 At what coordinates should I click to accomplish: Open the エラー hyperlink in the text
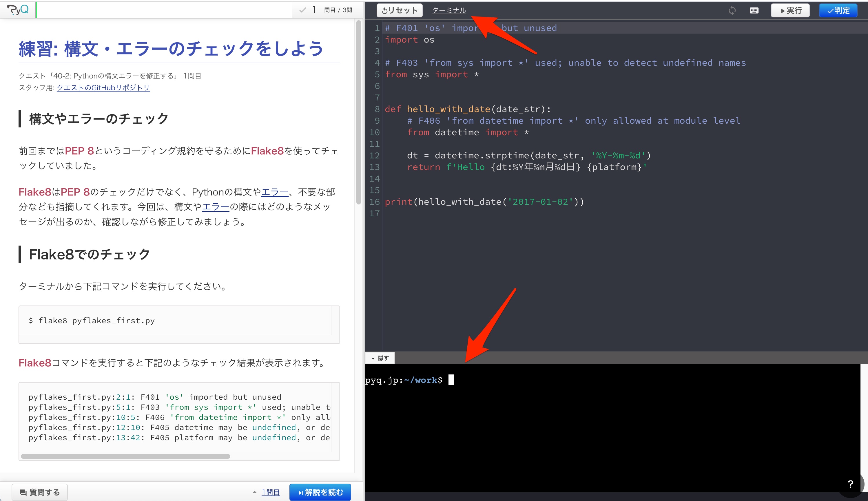[x=275, y=192]
